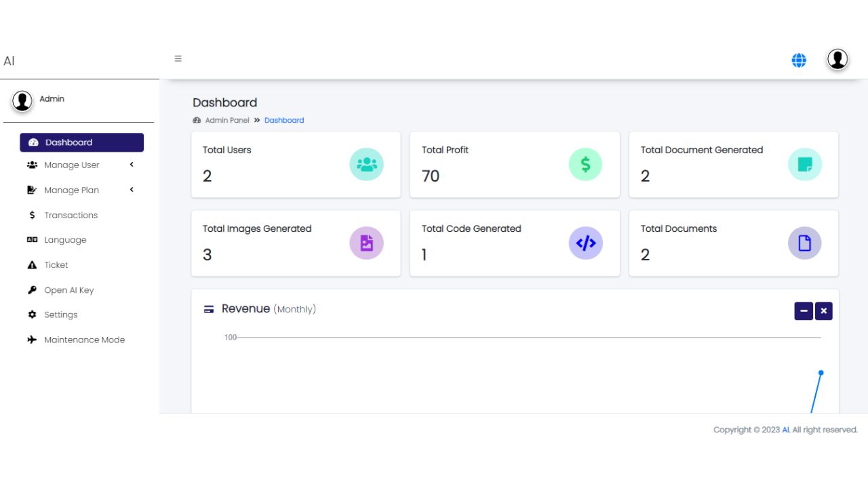Click the Total Profit dollar icon

585,165
